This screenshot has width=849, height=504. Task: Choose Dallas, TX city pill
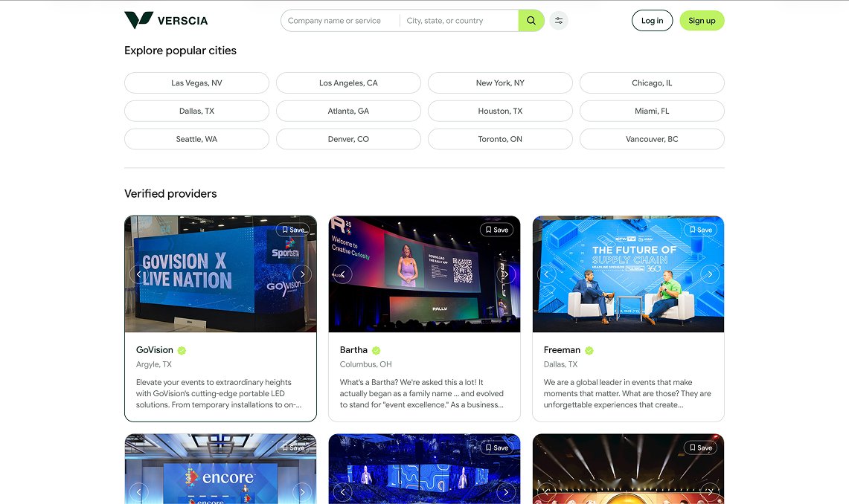196,111
